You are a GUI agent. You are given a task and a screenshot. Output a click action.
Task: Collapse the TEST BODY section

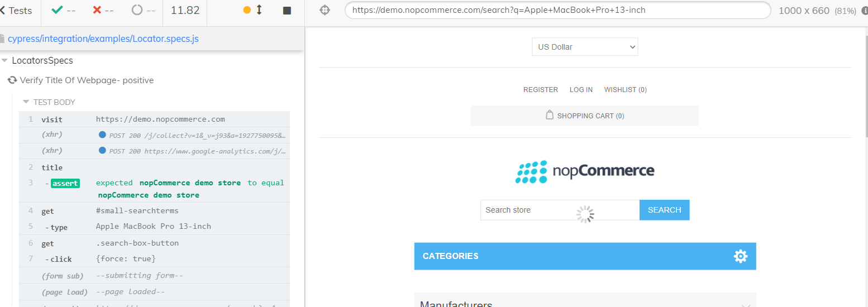point(49,102)
